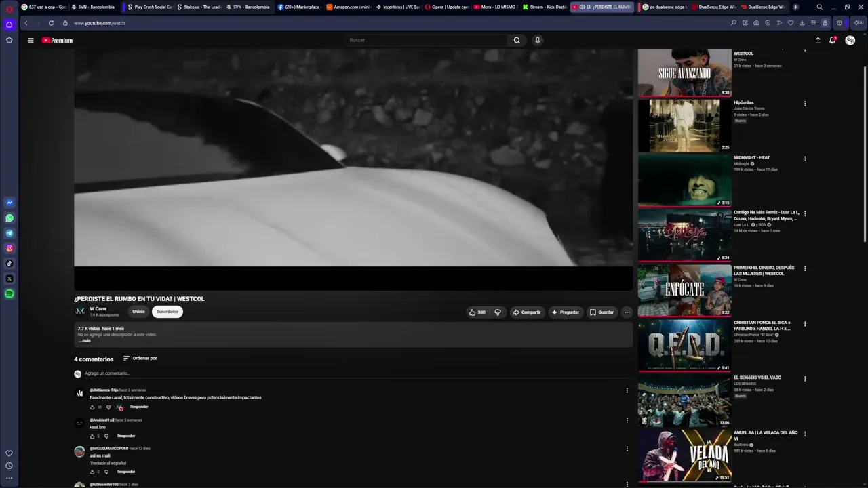Open Spotify in Opera sidebar
Viewport: 868px width, 488px height.
[x=9, y=294]
